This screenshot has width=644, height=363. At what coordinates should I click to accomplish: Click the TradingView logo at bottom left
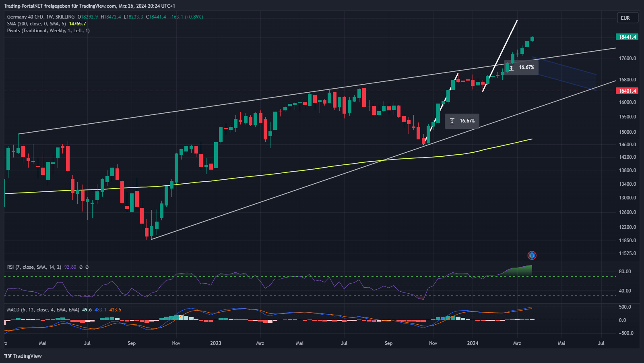click(x=23, y=356)
